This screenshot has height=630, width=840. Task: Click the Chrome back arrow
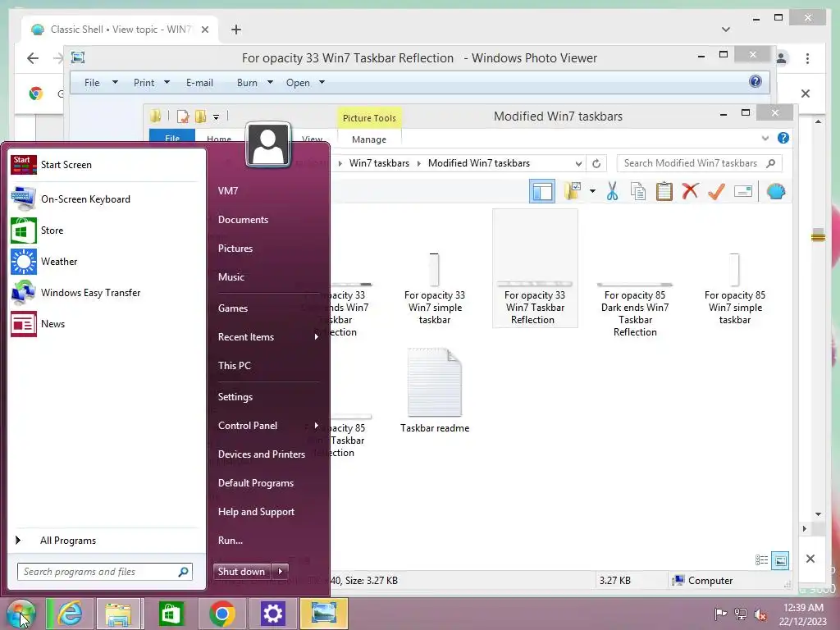[33, 58]
